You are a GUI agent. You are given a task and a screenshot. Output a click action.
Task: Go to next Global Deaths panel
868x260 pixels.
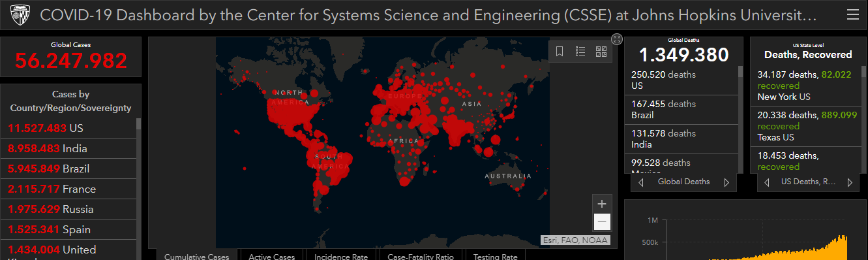coord(726,182)
